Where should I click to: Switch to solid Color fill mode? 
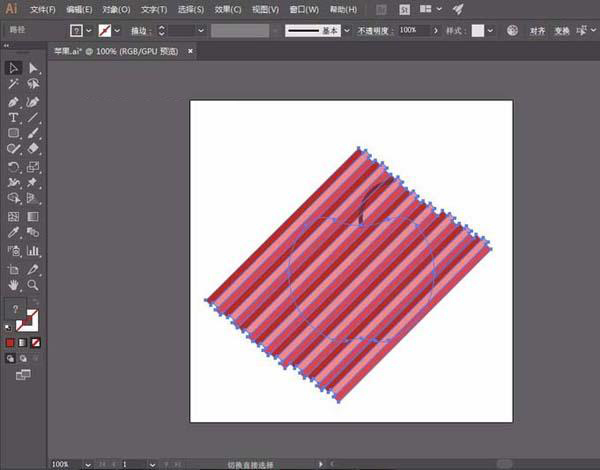(x=11, y=342)
